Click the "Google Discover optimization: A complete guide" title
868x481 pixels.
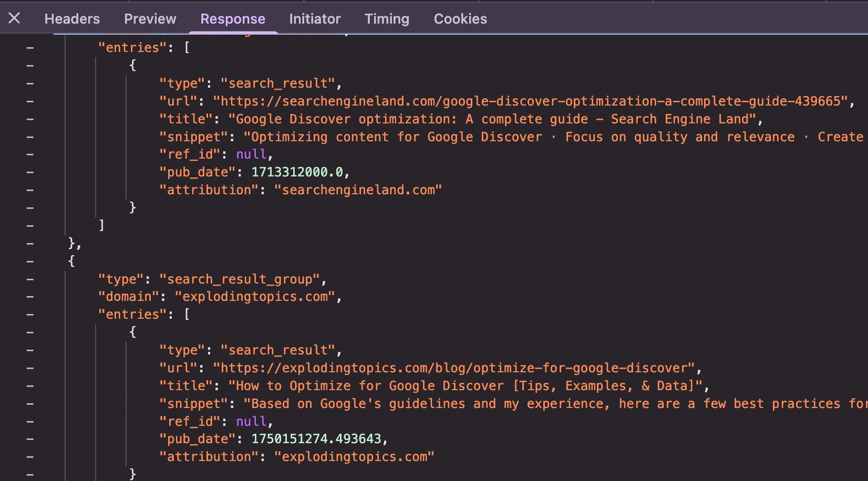[492, 119]
